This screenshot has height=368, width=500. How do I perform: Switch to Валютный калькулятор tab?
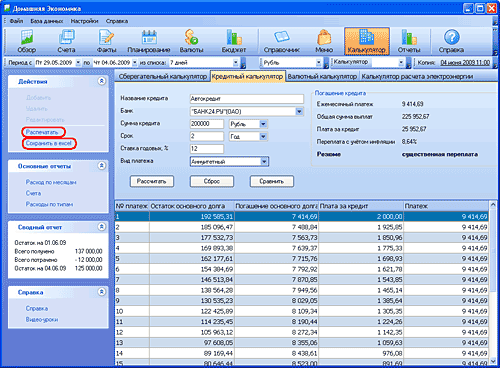tap(322, 76)
